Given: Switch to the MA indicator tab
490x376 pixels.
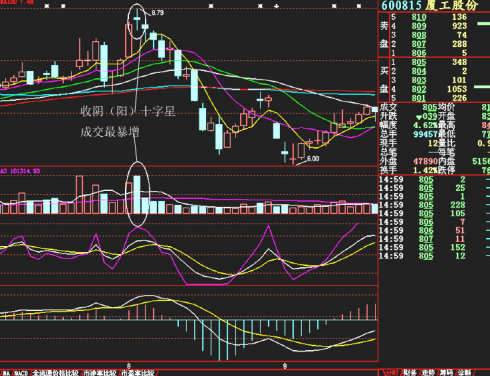Looking at the screenshot, I should pos(6,373).
